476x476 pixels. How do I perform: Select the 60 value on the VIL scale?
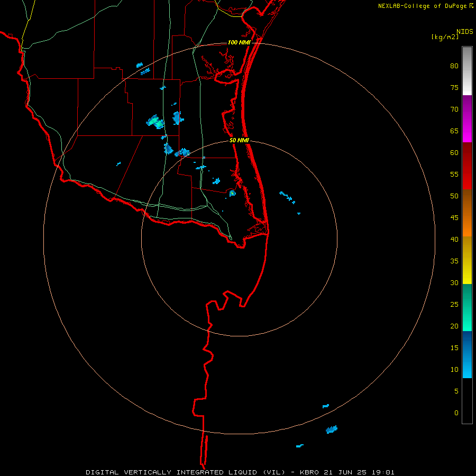pos(454,153)
